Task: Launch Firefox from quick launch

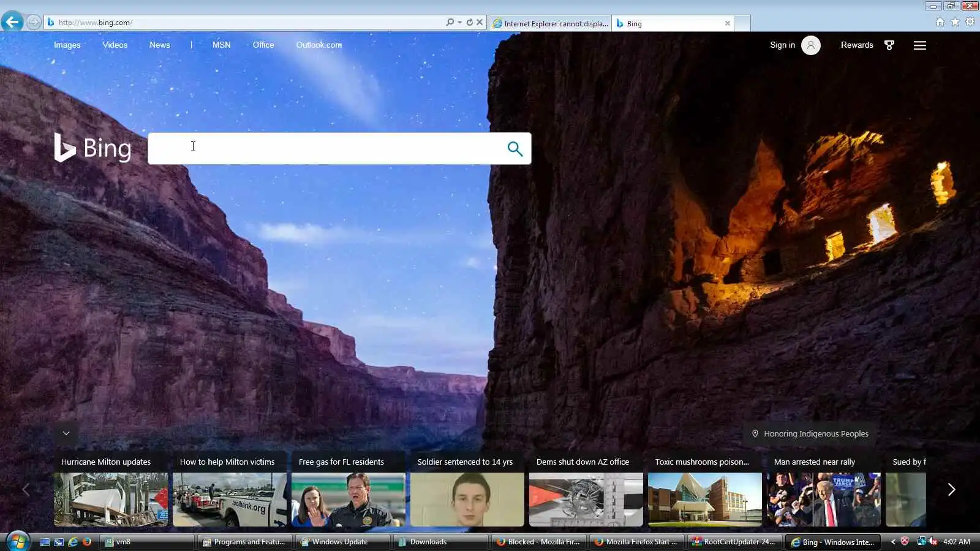Action: pyautogui.click(x=87, y=542)
